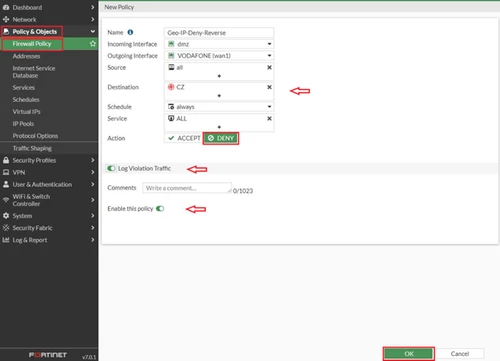The width and height of the screenshot is (500, 361).
Task: Click the Security Profiles lock icon
Action: [x=6, y=160]
